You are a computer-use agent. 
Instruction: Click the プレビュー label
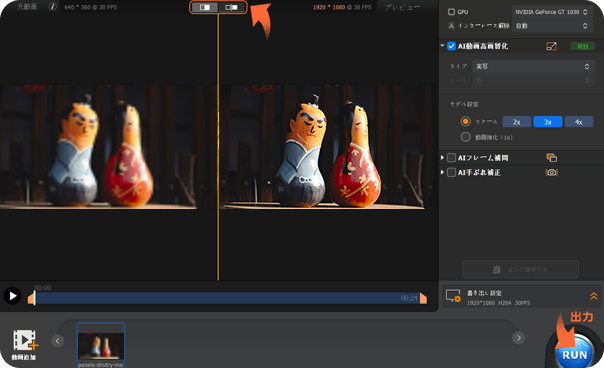click(x=402, y=7)
